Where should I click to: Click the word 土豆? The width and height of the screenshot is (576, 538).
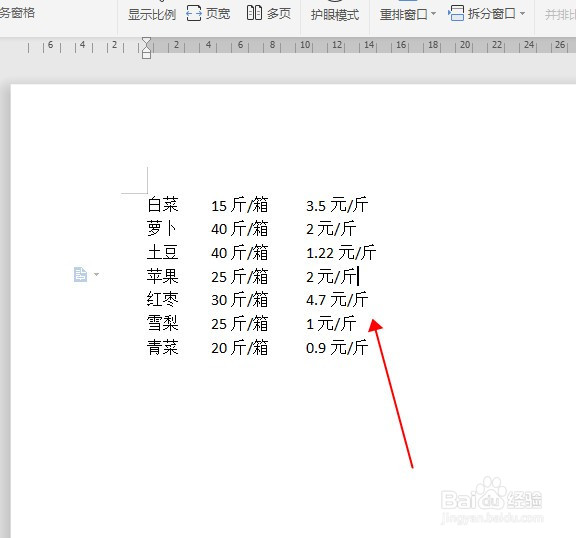(163, 252)
